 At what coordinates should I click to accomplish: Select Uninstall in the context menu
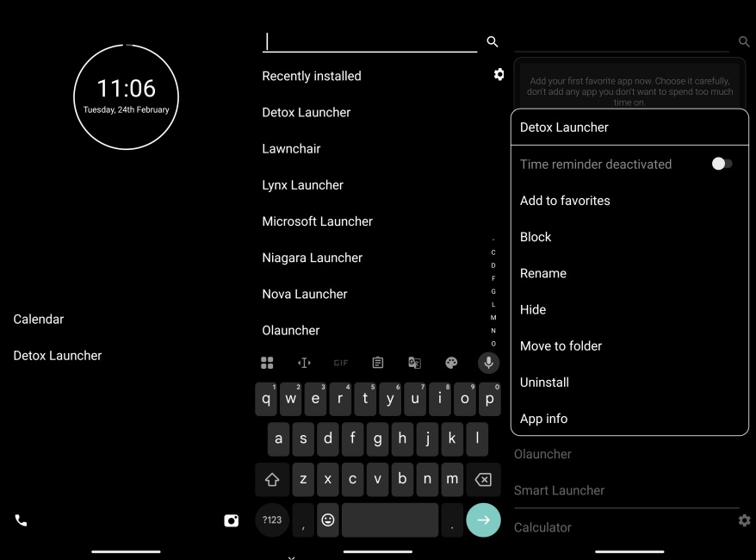(545, 382)
